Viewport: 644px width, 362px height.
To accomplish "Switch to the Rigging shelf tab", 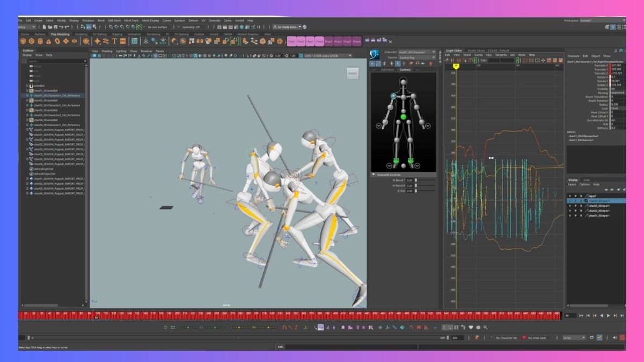I will pyautogui.click(x=117, y=34).
